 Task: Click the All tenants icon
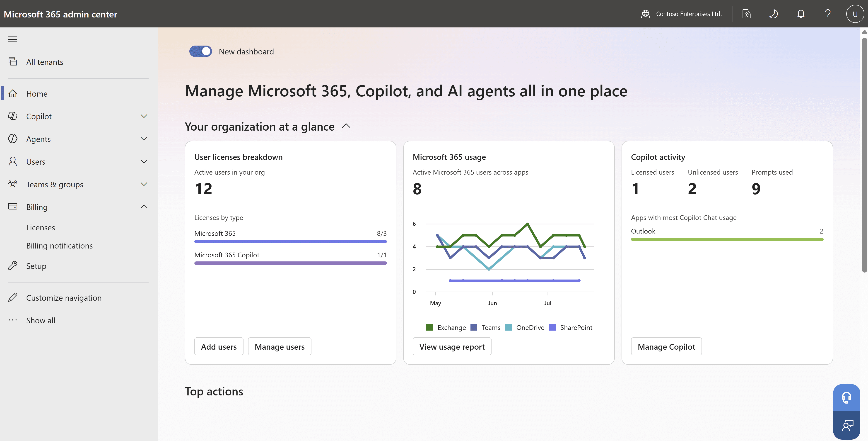pyautogui.click(x=13, y=61)
